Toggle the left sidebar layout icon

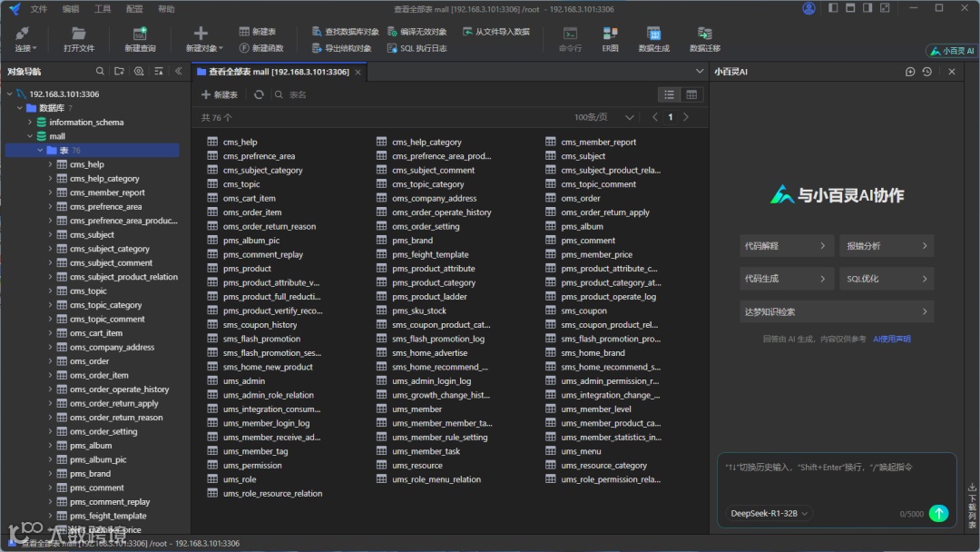point(833,8)
